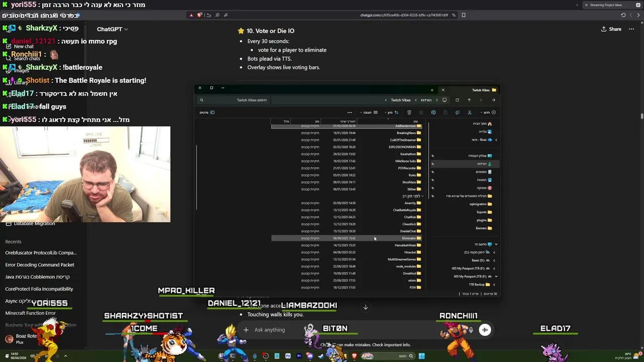This screenshot has height=362, width=644.
Task: Click the Cut scissors icon in Explorer toolbar
Action: click(469, 112)
